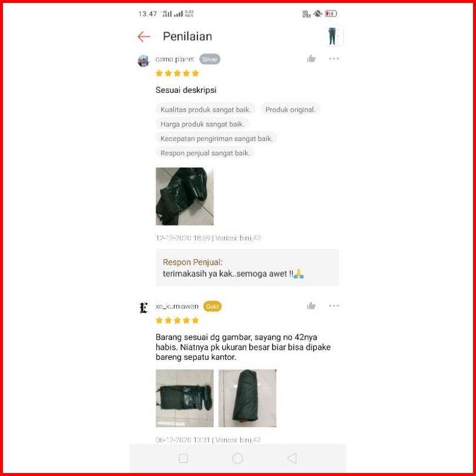
Task: Like carna.planet's review with thumbs up
Action: 311,59
